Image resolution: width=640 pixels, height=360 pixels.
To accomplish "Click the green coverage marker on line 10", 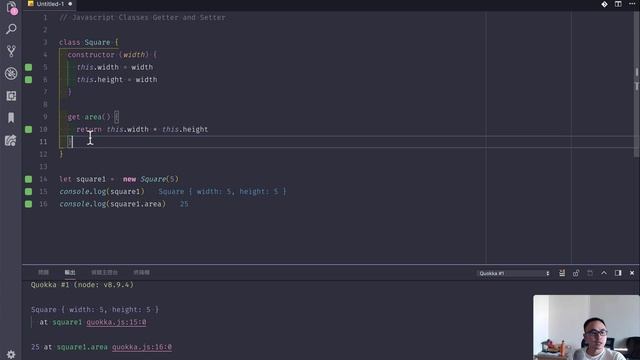I will click(x=29, y=129).
